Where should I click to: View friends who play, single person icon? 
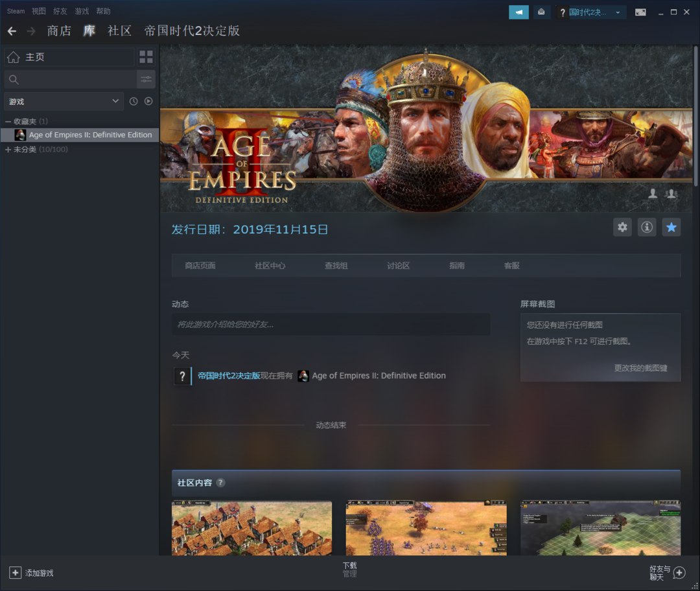point(653,193)
